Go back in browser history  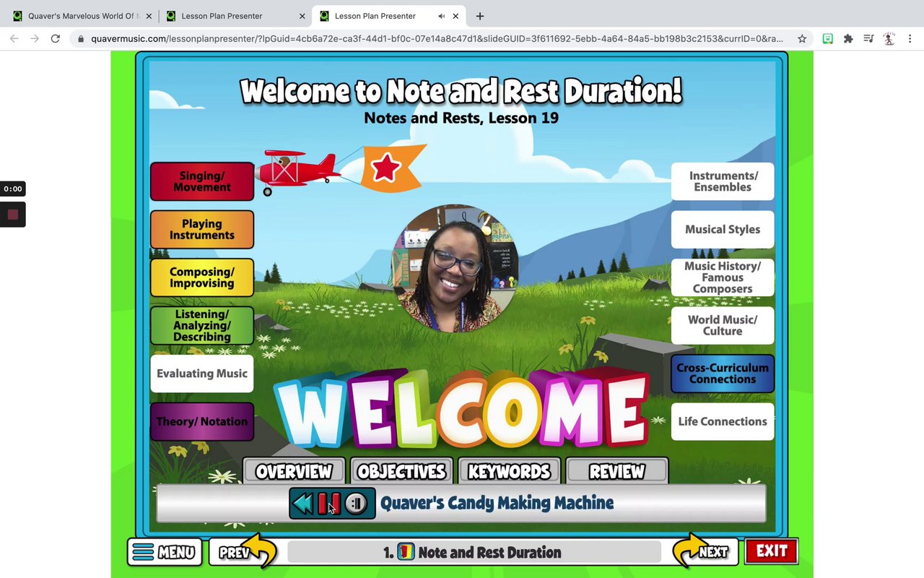(x=14, y=39)
